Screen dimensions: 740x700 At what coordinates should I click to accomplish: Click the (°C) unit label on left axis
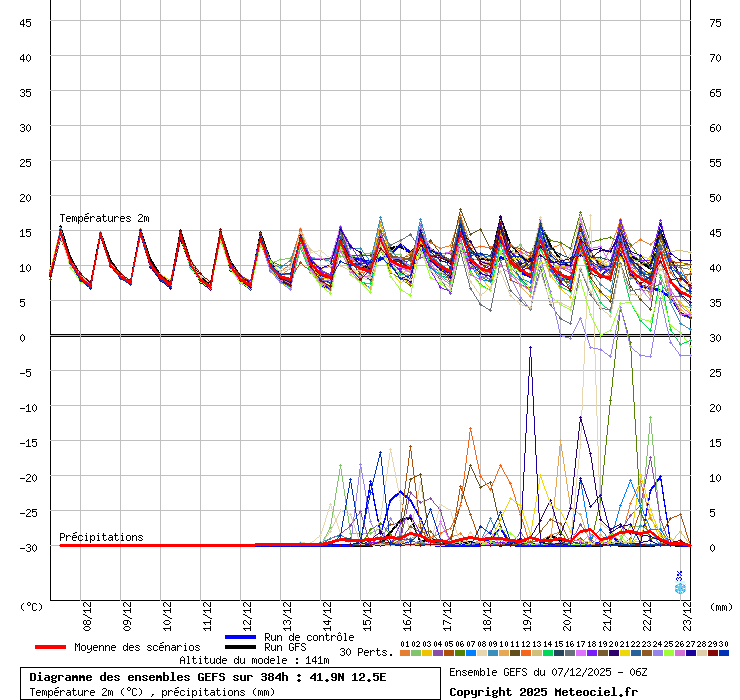(31, 606)
